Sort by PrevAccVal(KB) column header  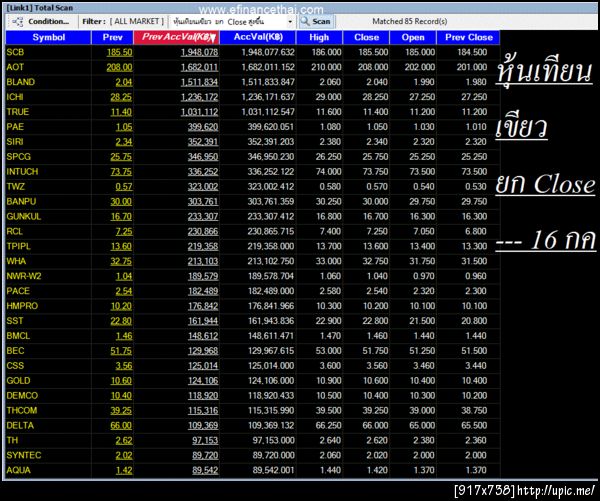click(176, 38)
